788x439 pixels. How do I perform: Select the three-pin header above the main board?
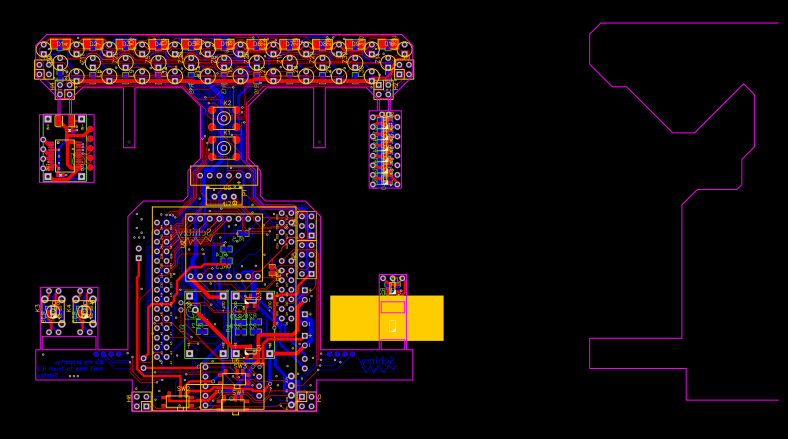coord(224,196)
